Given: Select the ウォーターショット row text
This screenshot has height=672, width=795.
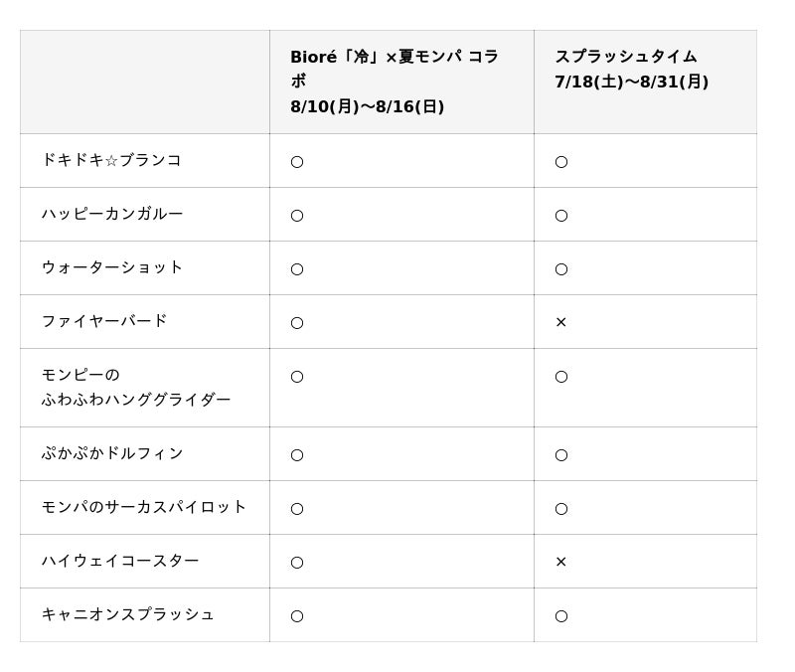Looking at the screenshot, I should coord(112,267).
